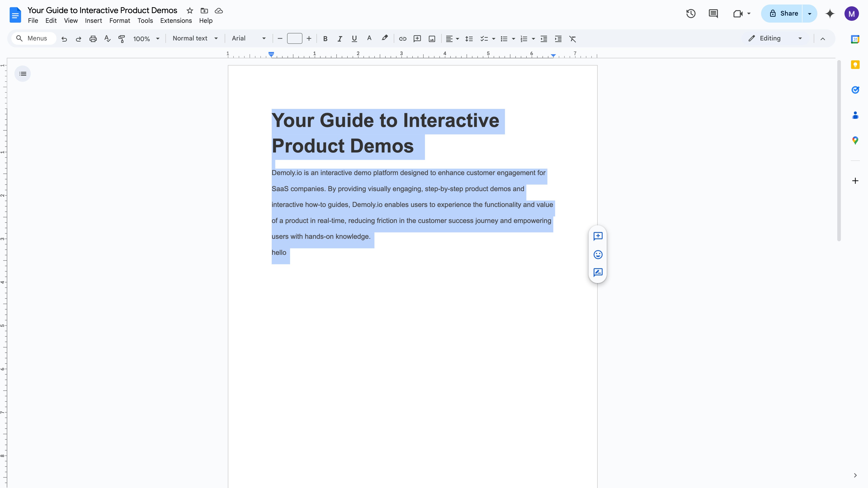Screen dimensions: 868x488
Task: Increase indent of the selected text
Action: coord(558,39)
